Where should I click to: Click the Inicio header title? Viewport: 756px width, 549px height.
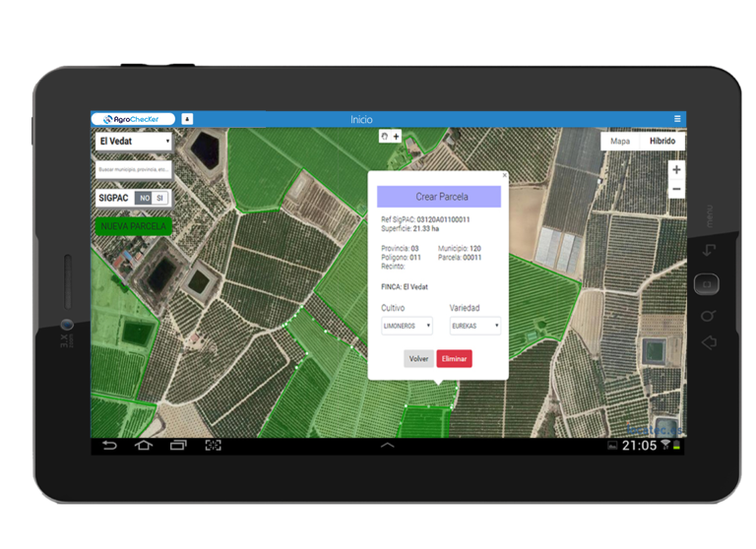tap(361, 119)
